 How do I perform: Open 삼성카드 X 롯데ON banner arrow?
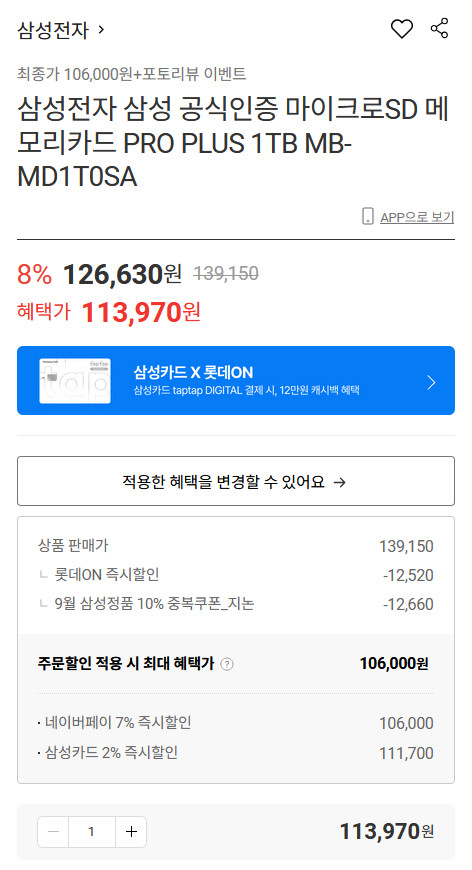[431, 382]
